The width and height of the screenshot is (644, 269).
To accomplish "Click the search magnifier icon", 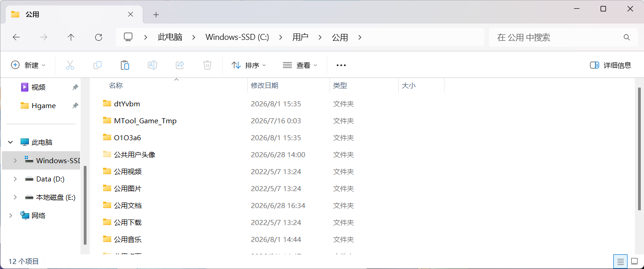I will 627,38.
